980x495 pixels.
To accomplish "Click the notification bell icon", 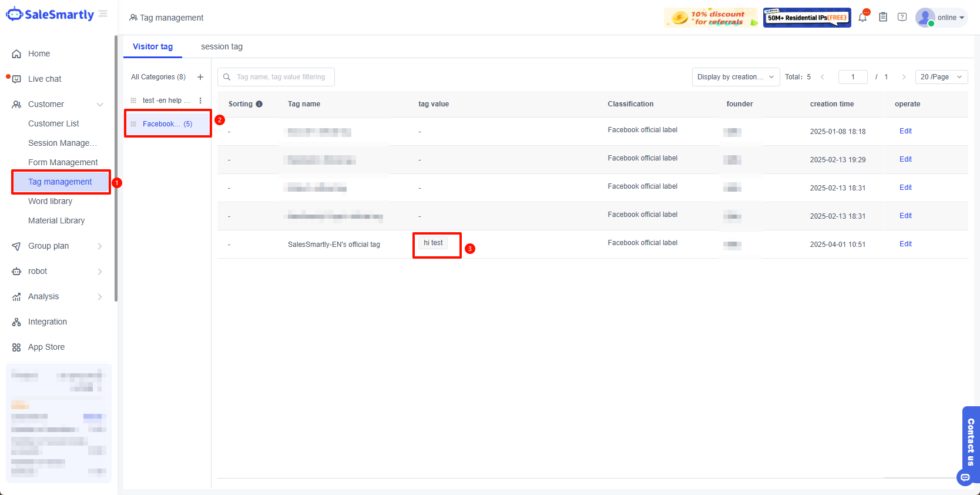I will pos(862,18).
